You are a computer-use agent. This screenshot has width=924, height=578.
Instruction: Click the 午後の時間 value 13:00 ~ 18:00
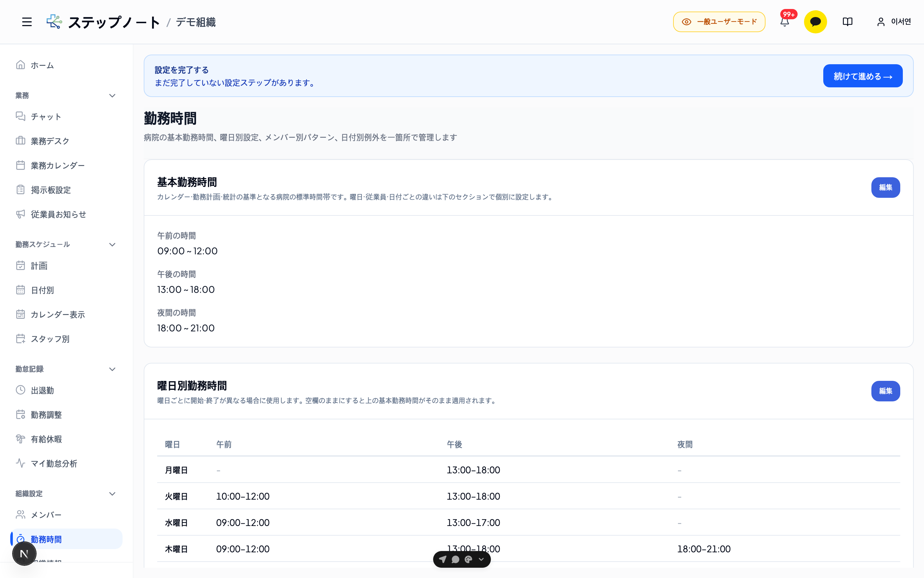186,290
